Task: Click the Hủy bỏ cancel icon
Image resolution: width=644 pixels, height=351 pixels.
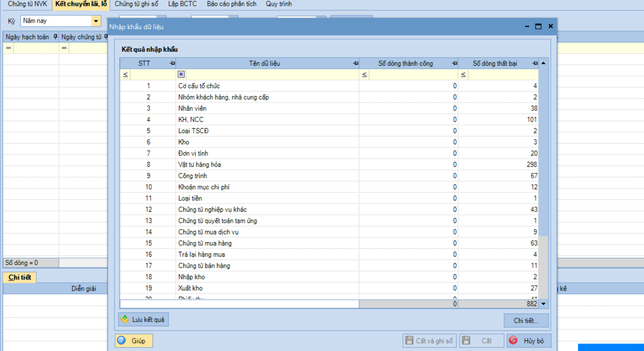Action: [x=513, y=341]
